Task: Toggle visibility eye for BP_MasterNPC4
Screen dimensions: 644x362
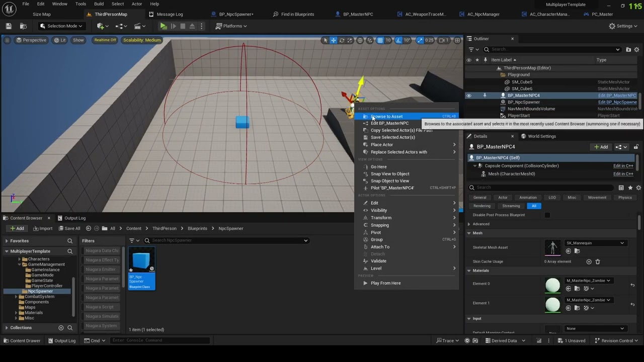Action: click(469, 96)
